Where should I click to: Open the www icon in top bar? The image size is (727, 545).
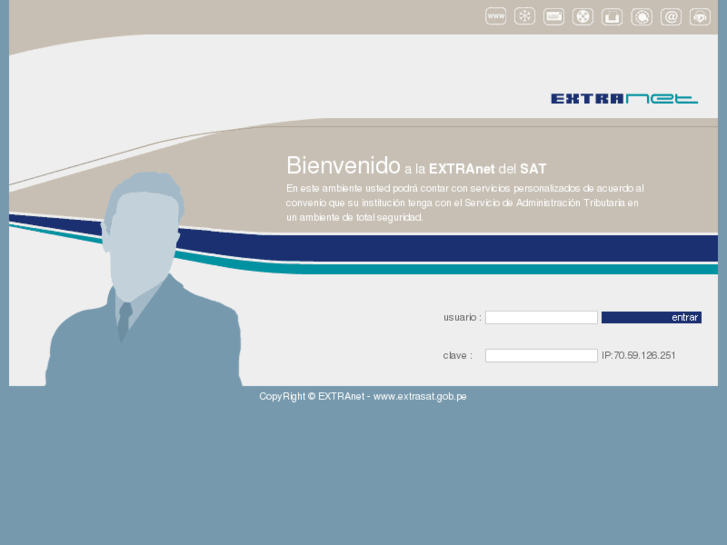pos(496,16)
